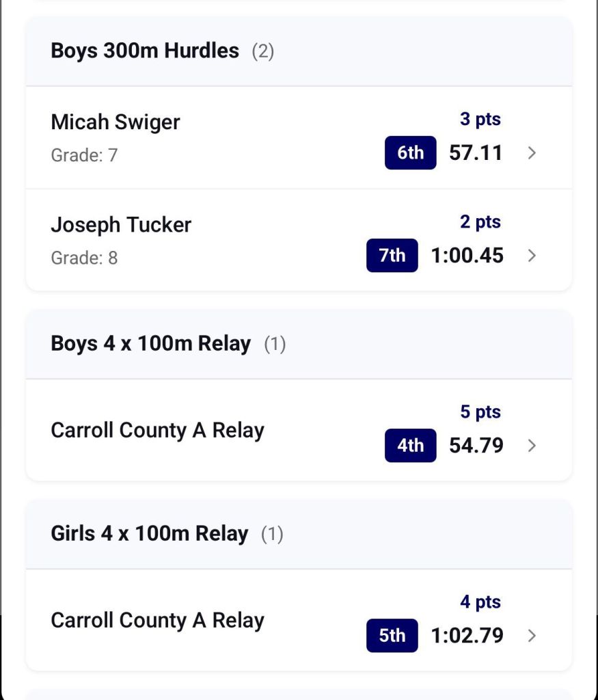Expand Joseph Tucker's result details arrow

point(532,256)
